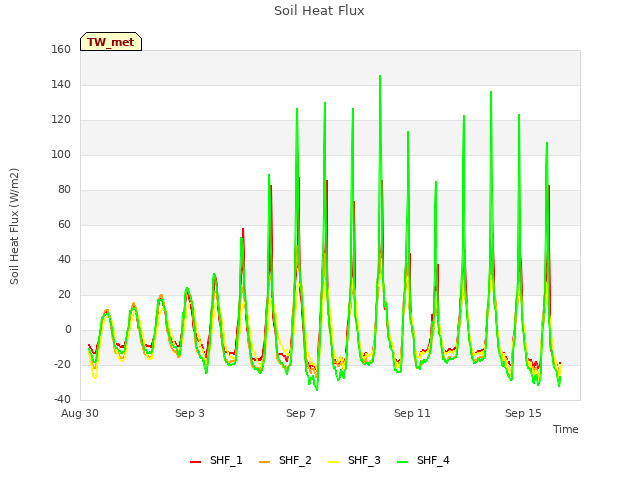Click the 40 y-axis tick label
This screenshot has height=480, width=640.
coord(64,260)
